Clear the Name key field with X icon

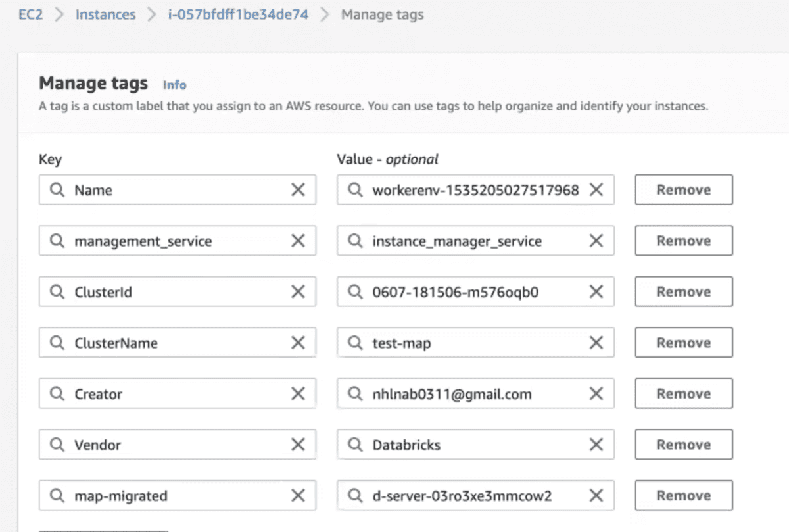point(298,190)
